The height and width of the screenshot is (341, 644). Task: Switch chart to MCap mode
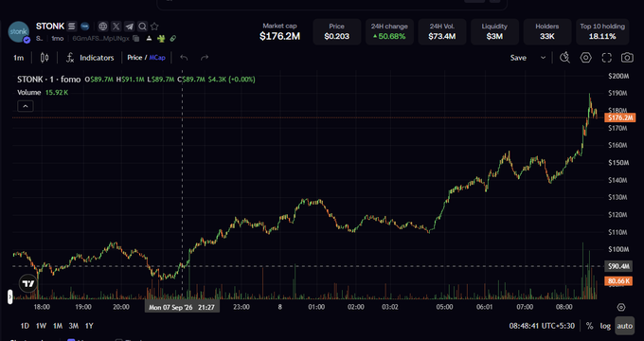click(157, 58)
